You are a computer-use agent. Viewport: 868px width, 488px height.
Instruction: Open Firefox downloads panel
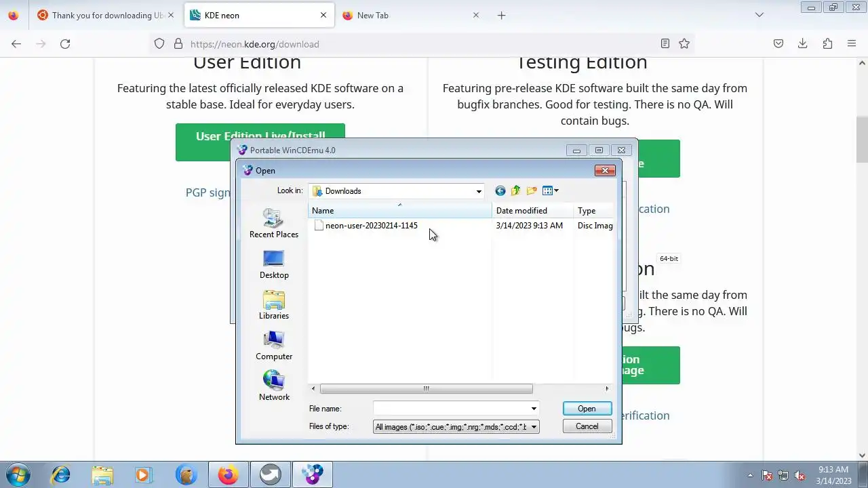[x=803, y=44]
